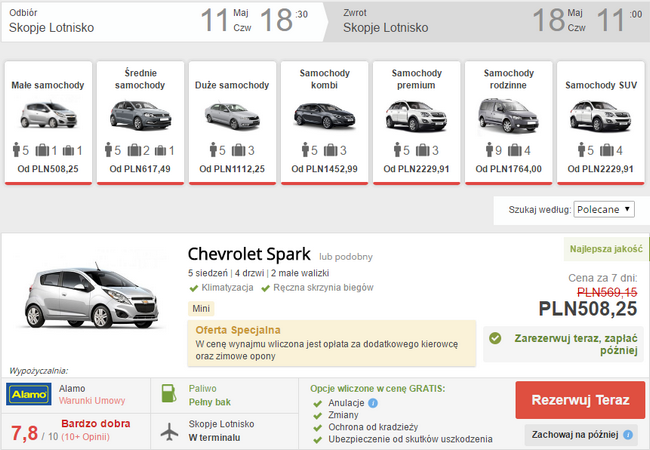Image resolution: width=650 pixels, height=450 pixels.
Task: Select the Małe samochody category card
Action: pyautogui.click(x=48, y=123)
